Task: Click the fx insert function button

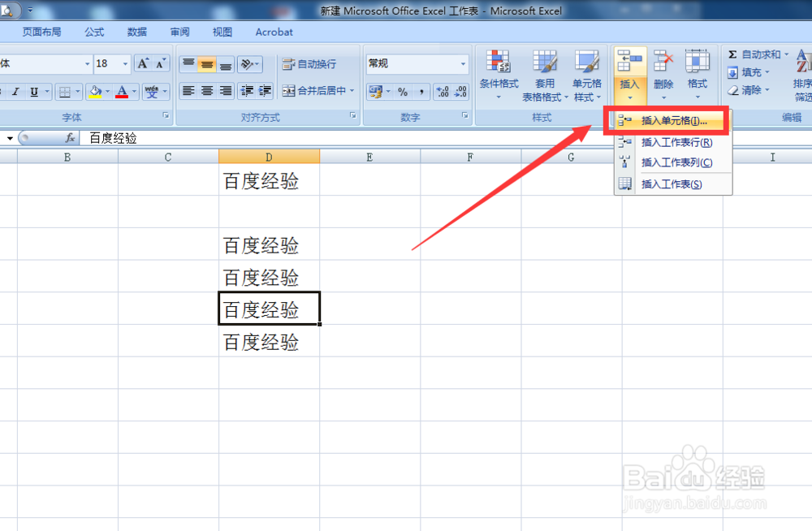Action: [71, 138]
